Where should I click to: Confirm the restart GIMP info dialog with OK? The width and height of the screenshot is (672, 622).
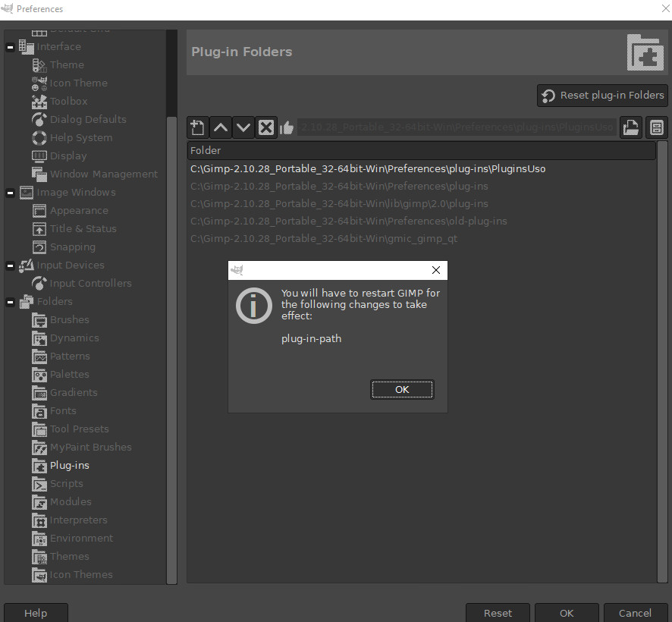tap(402, 389)
